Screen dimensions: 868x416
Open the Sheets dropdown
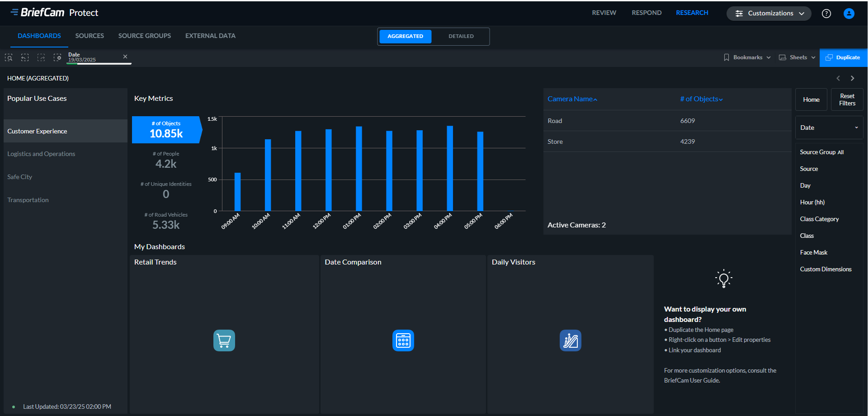pyautogui.click(x=797, y=57)
